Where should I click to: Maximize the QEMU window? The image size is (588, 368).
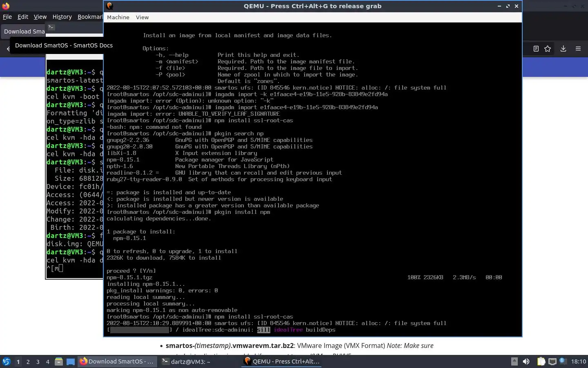coord(508,6)
